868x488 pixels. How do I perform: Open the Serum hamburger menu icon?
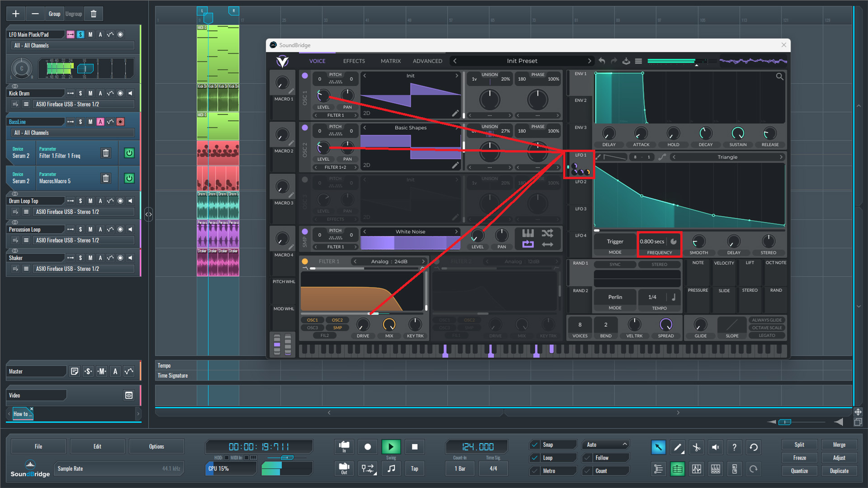click(638, 61)
